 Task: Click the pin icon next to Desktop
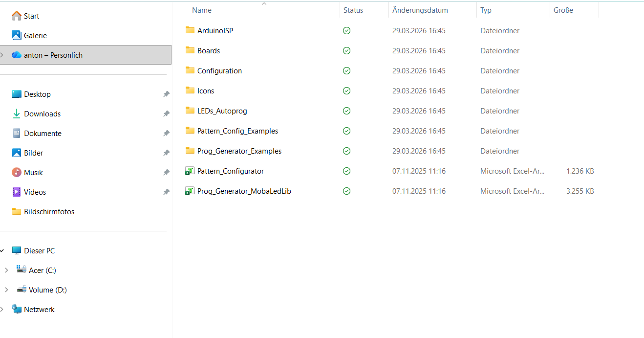click(166, 94)
